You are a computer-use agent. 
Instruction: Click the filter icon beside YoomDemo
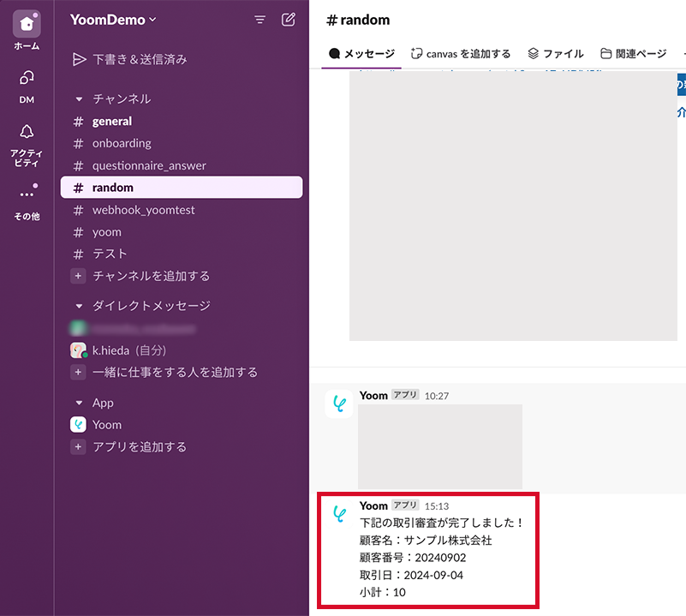pyautogui.click(x=259, y=20)
